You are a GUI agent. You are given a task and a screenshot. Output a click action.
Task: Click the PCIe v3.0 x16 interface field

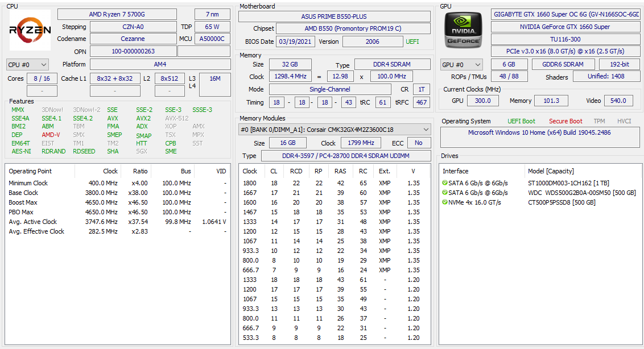point(565,51)
